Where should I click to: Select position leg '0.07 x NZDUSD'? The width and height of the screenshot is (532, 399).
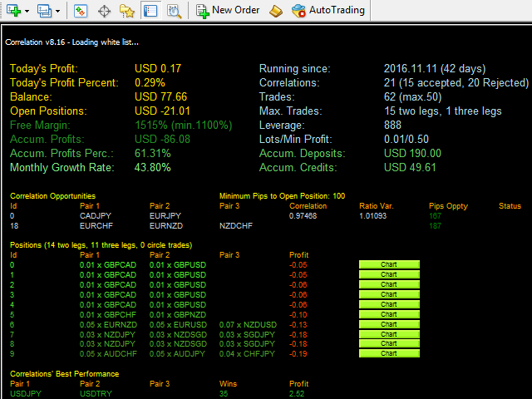pos(248,325)
